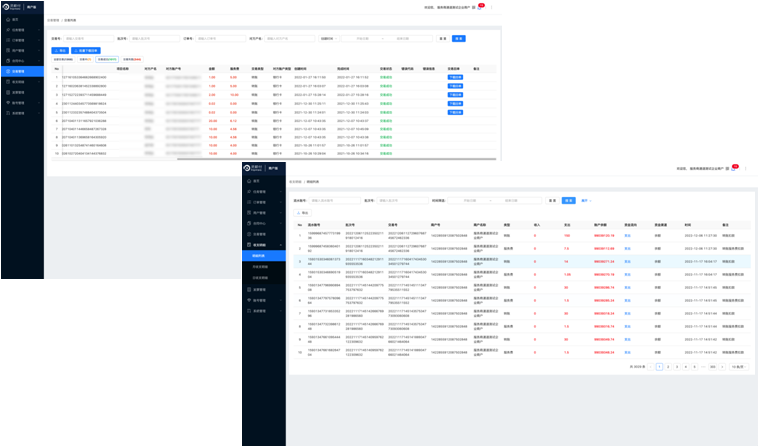Viewport: 759px width, 447px height.
Task: Select 明细列表 submenu item in the lower window
Action: tap(264, 256)
